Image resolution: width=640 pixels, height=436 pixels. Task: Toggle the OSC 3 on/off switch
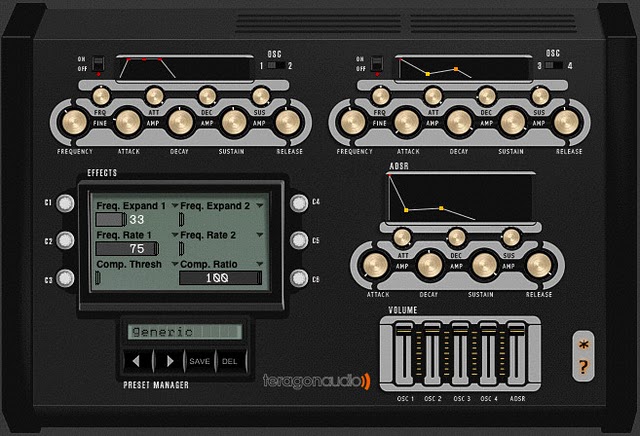pyautogui.click(x=378, y=65)
